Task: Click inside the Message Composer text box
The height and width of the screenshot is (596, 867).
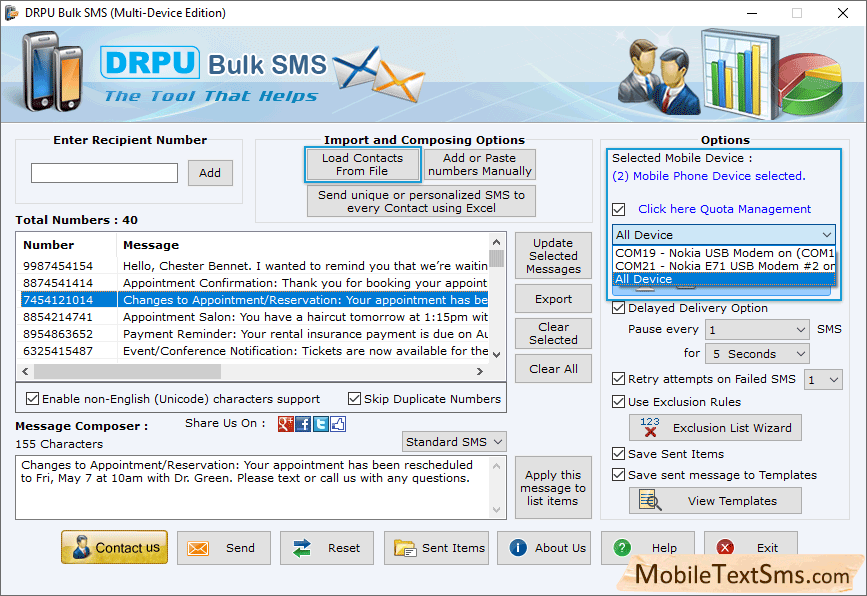Action: [x=253, y=487]
